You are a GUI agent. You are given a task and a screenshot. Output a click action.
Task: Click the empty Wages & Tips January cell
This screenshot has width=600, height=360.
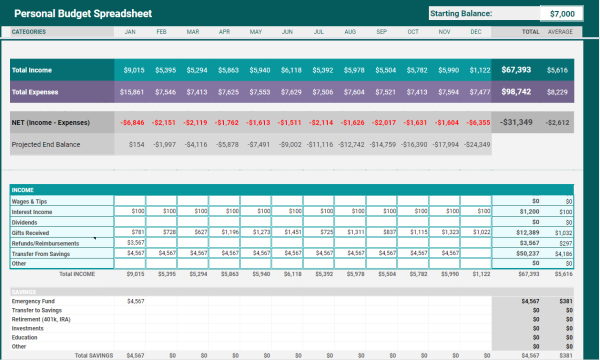pos(130,201)
